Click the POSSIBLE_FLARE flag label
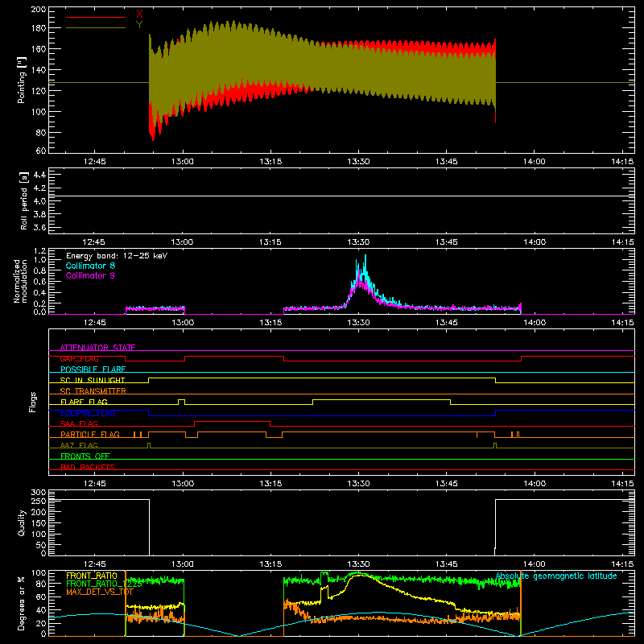Viewport: 644px width, 644px height. pos(93,369)
